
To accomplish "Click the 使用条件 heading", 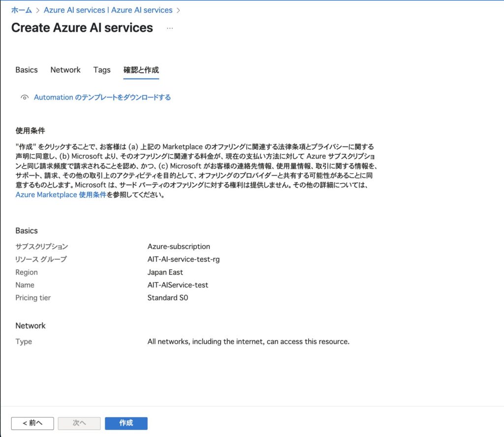I will (x=30, y=131).
